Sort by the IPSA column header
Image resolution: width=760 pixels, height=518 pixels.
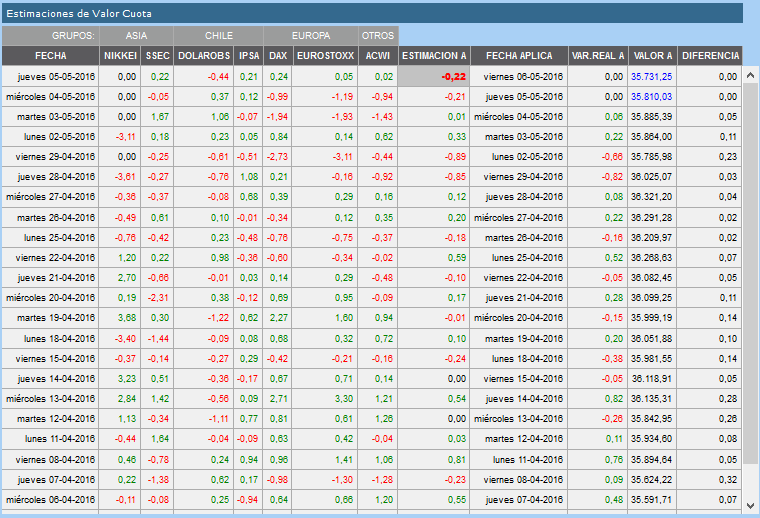click(249, 56)
